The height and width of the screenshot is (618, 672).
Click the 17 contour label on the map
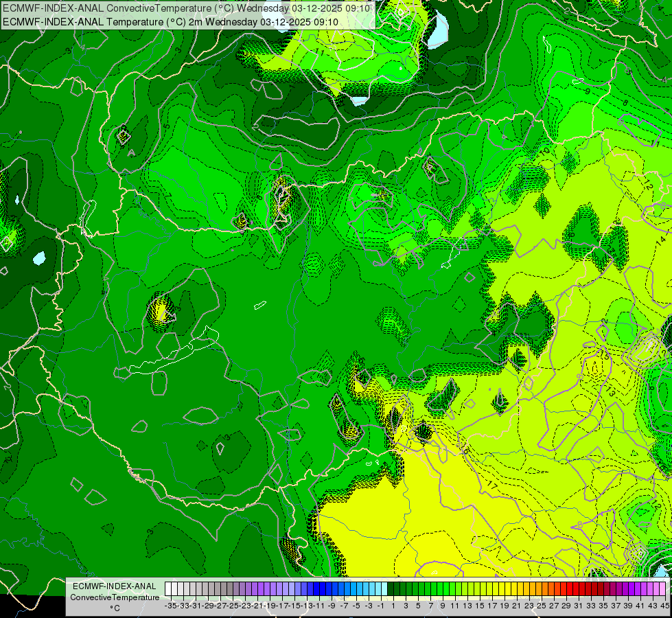coord(492,486)
